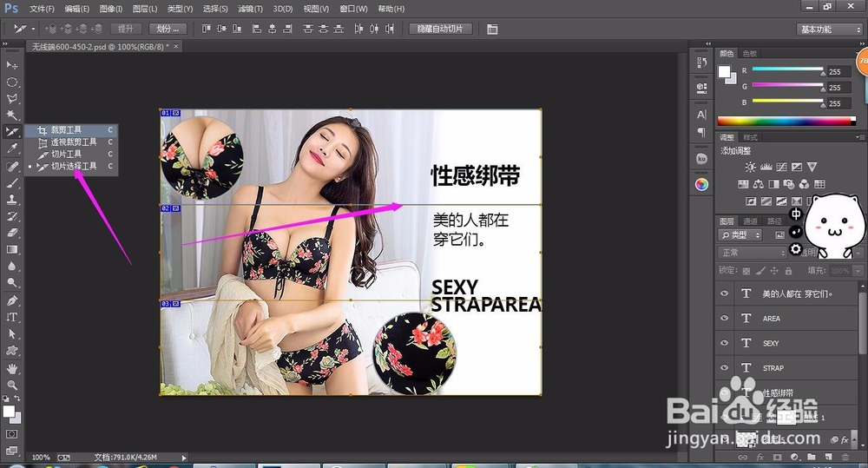868x468 pixels.
Task: Select the Clone Stamp tool
Action: pyautogui.click(x=11, y=200)
